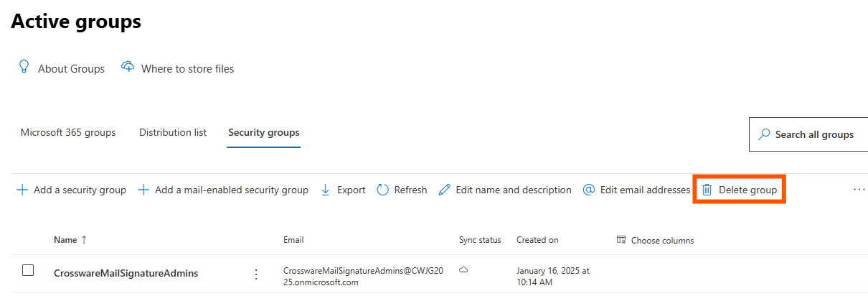Viewport: 868px width, 296px height.
Task: Switch to the Distribution list tab
Action: 173,132
